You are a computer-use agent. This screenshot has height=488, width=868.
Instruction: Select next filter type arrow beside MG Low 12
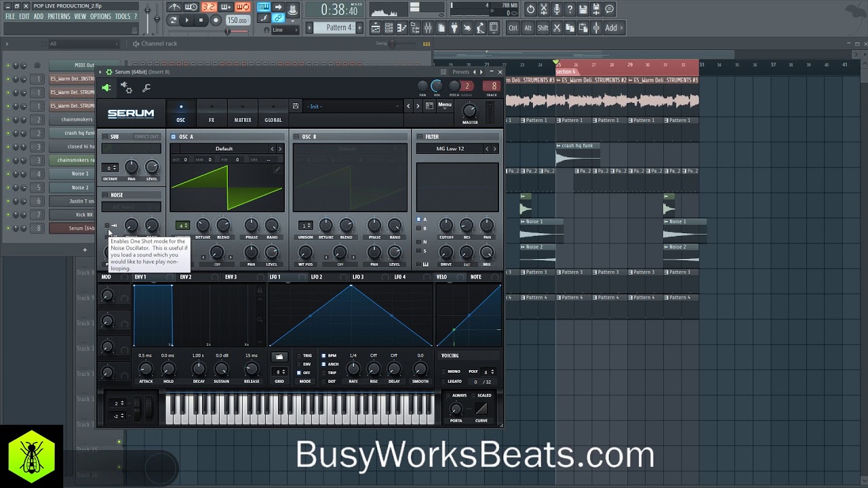pyautogui.click(x=494, y=148)
